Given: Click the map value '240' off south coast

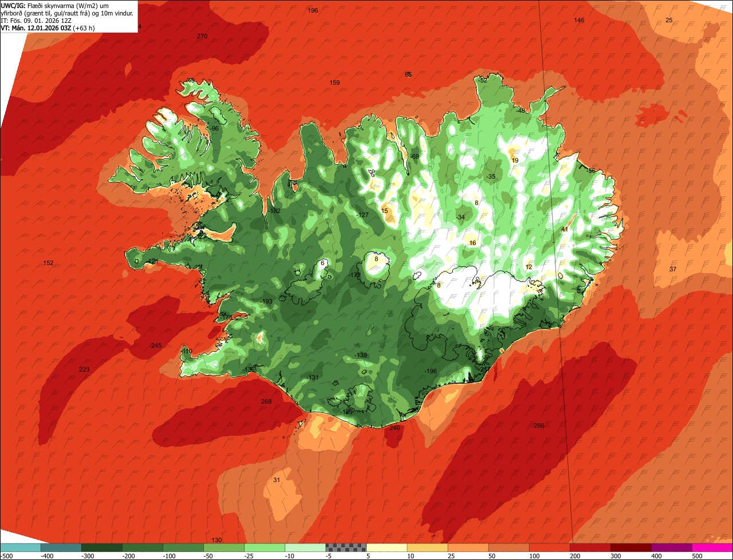Looking at the screenshot, I should click(x=395, y=428).
